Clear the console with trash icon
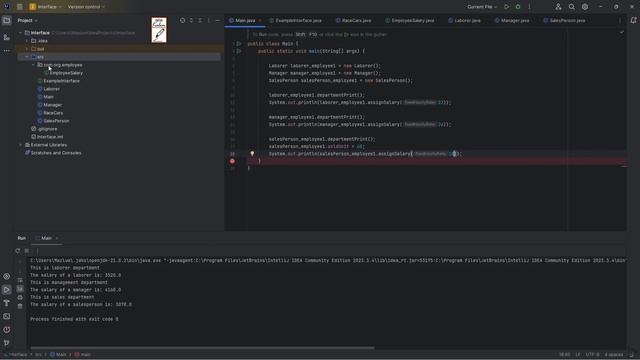Image resolution: width=640 pixels, height=360 pixels. (20, 306)
